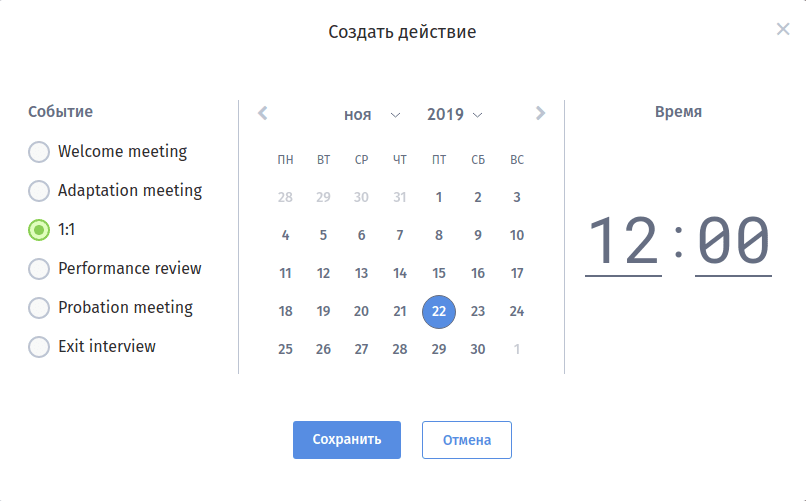
Task: Click the minutes field showing 00
Action: 733,242
